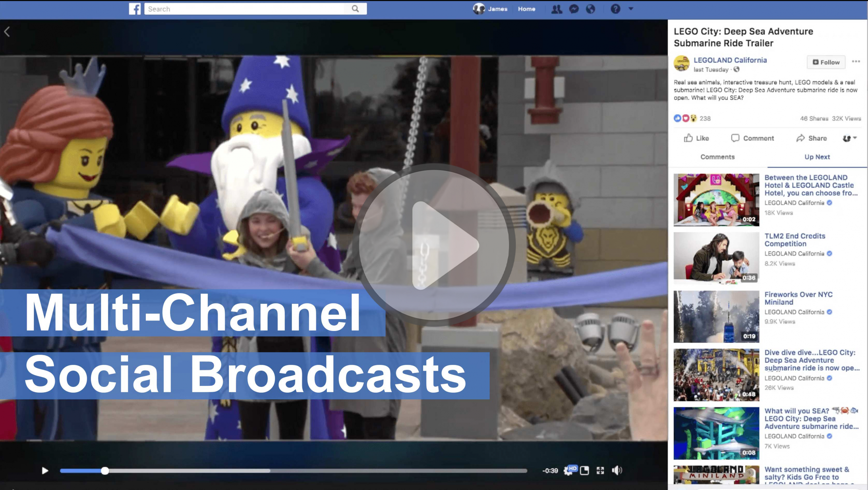Follow LEGOLAND California page
868x490 pixels.
[826, 62]
